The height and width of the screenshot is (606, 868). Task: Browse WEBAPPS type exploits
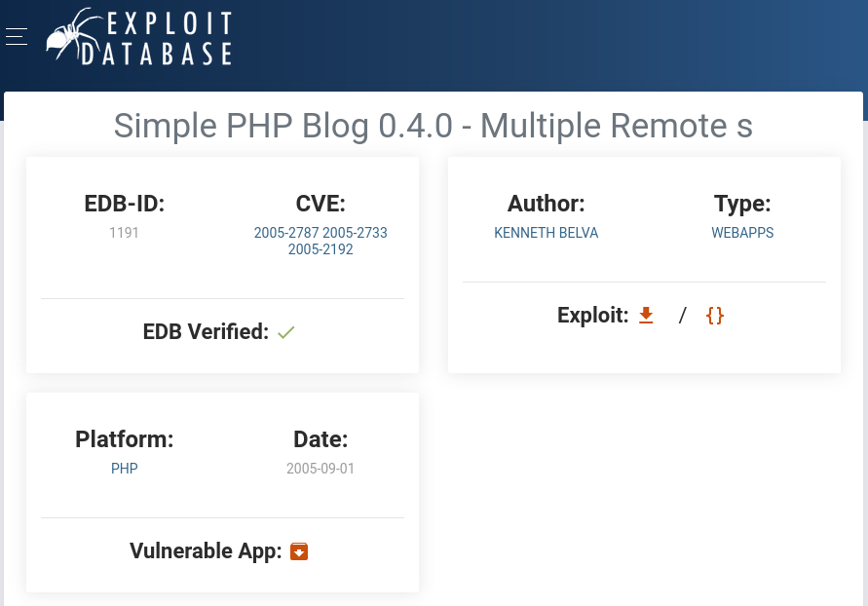pos(742,233)
